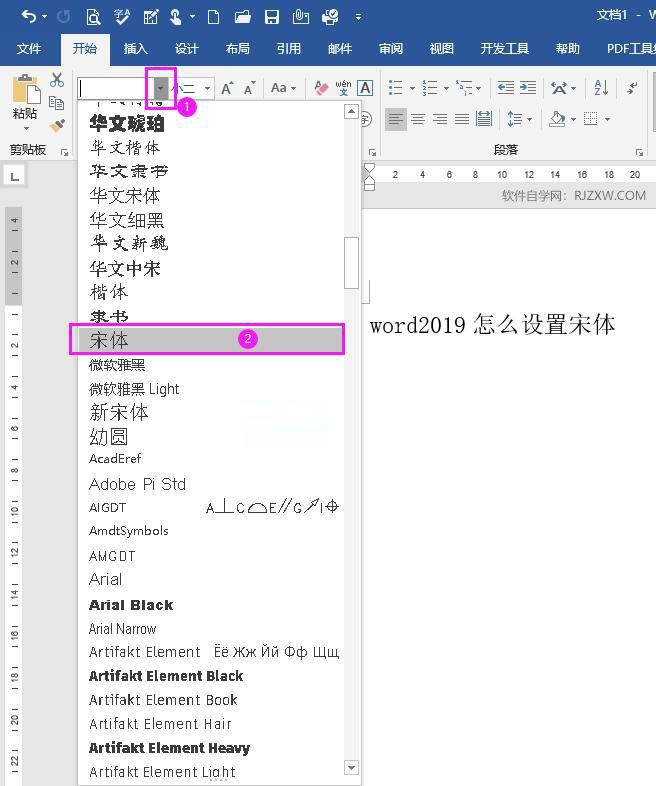Click the Bullets list icon
Image resolution: width=656 pixels, height=786 pixels.
pos(396,88)
